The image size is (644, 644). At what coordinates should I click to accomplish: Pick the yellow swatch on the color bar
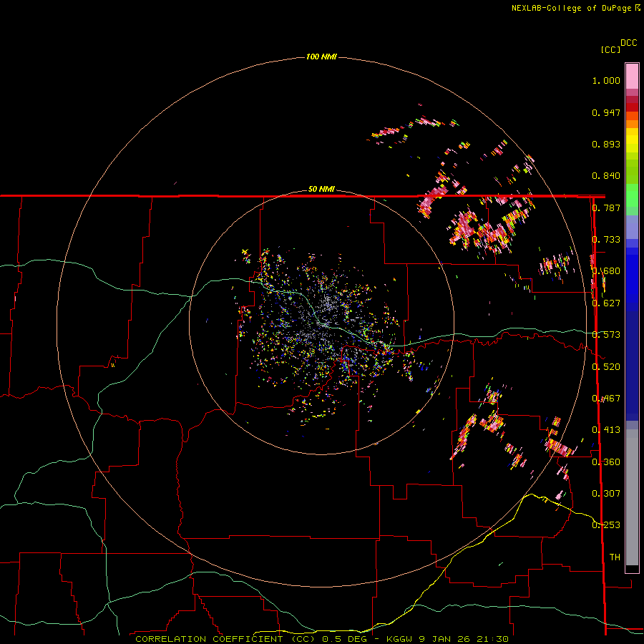pos(632,140)
